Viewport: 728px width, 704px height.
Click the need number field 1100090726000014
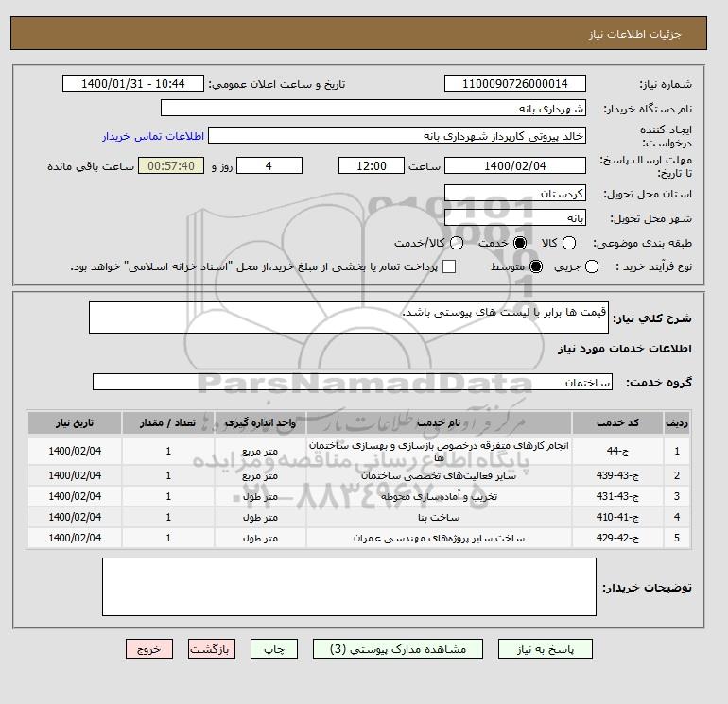click(x=515, y=83)
